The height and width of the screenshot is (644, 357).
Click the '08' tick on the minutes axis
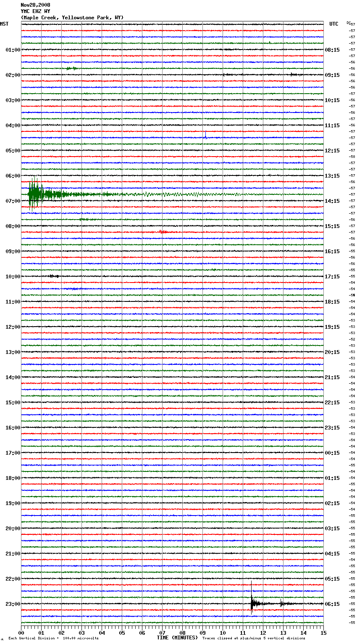click(x=183, y=633)
